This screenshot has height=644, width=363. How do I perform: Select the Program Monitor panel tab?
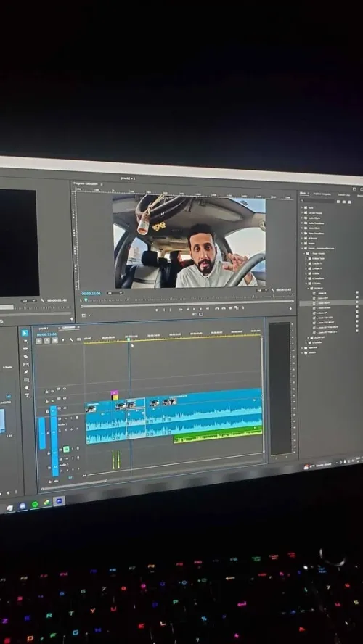click(x=86, y=183)
